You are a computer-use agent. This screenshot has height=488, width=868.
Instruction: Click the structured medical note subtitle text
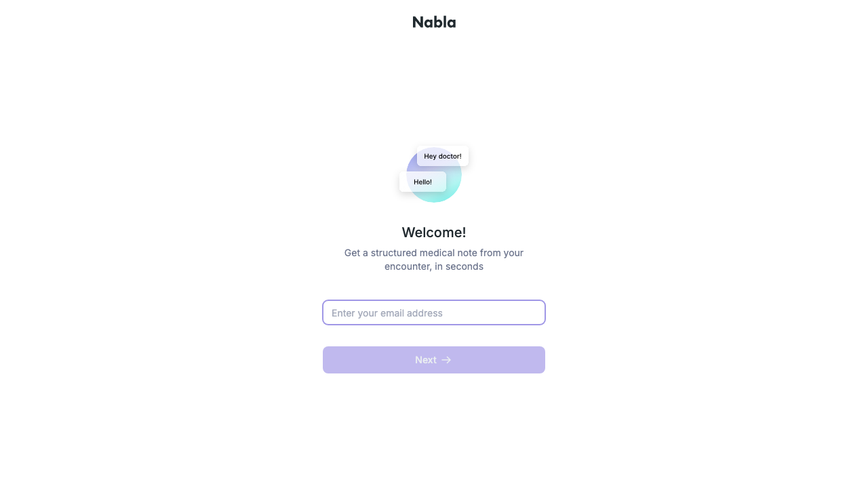pyautogui.click(x=434, y=260)
